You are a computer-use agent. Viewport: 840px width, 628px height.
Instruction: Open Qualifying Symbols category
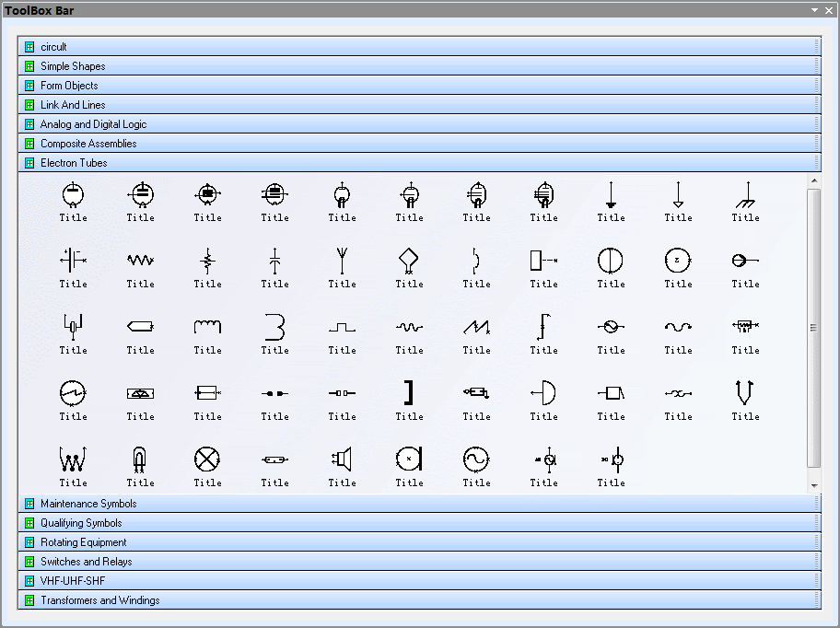click(x=419, y=522)
